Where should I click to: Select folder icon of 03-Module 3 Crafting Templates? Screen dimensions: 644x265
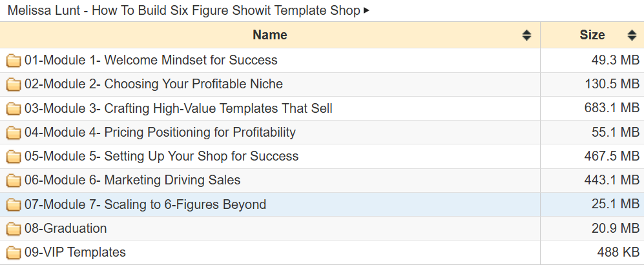[x=14, y=109]
